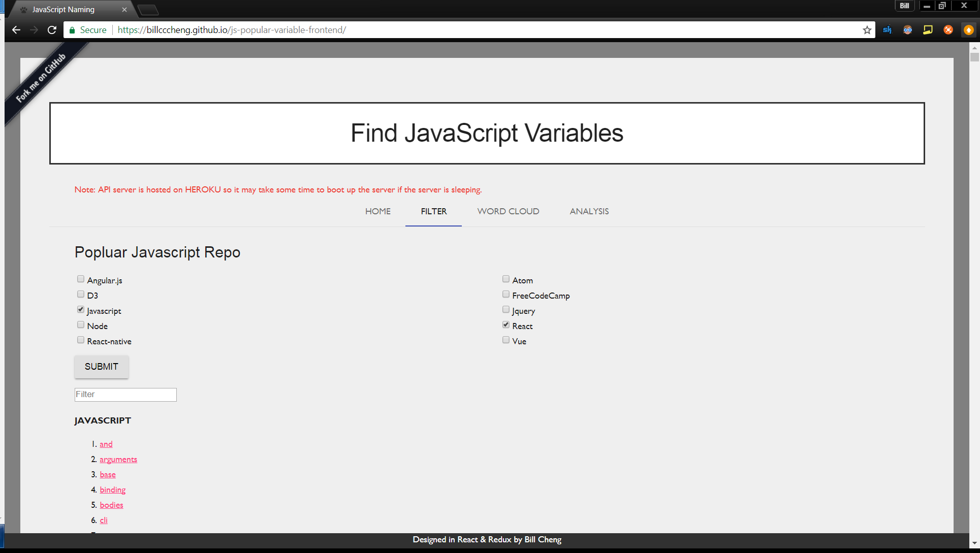The image size is (980, 553).
Task: Close the JavaScript Naming browser tab
Action: [124, 10]
